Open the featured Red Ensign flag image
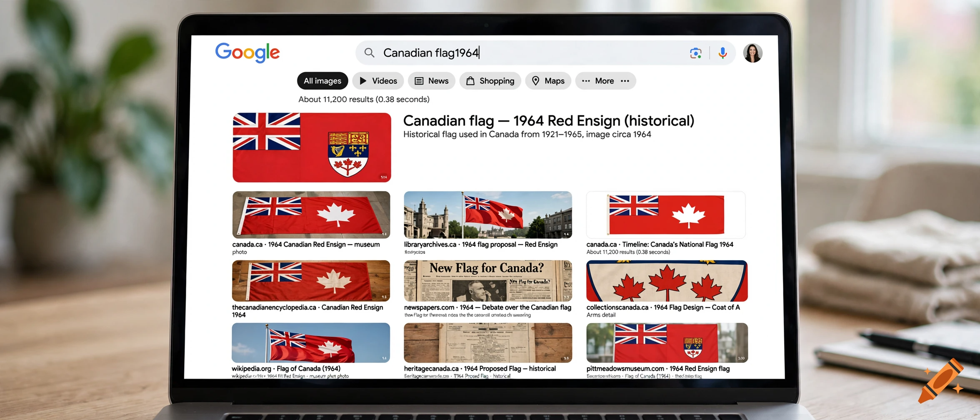Viewport: 980px width, 420px height. click(x=312, y=147)
